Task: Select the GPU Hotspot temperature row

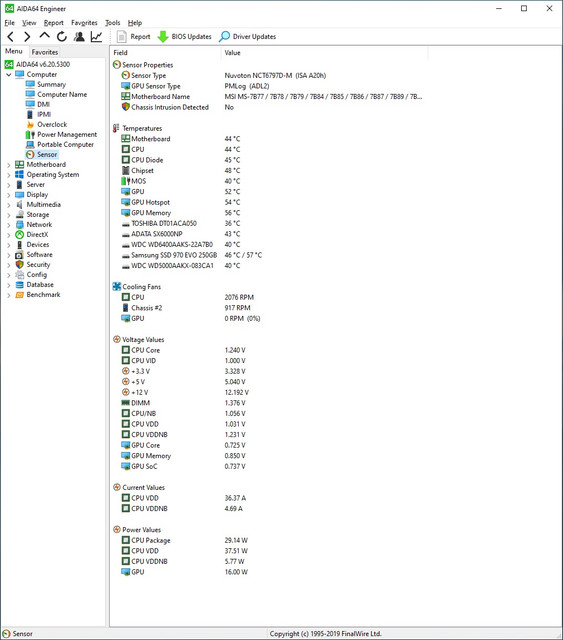Action: tap(181, 202)
